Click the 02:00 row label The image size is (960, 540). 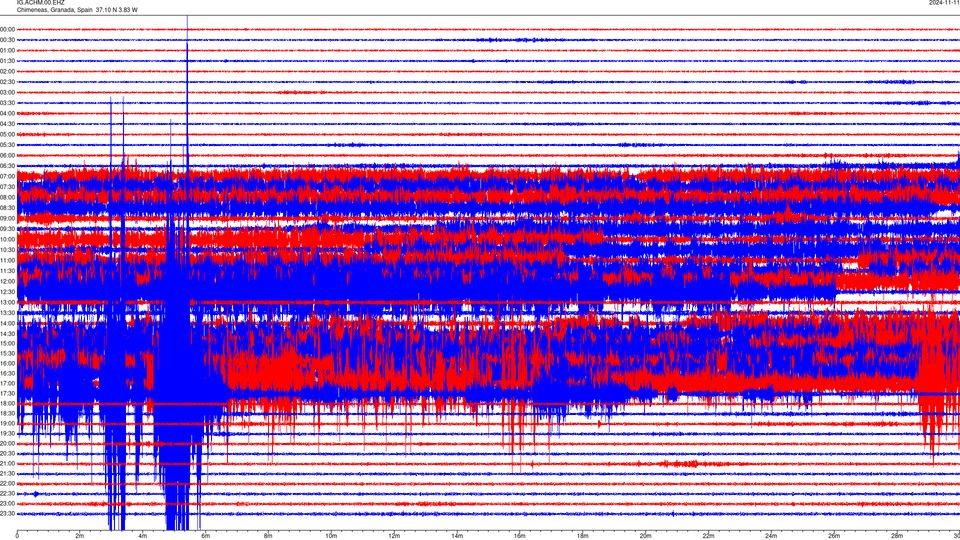tap(8, 72)
